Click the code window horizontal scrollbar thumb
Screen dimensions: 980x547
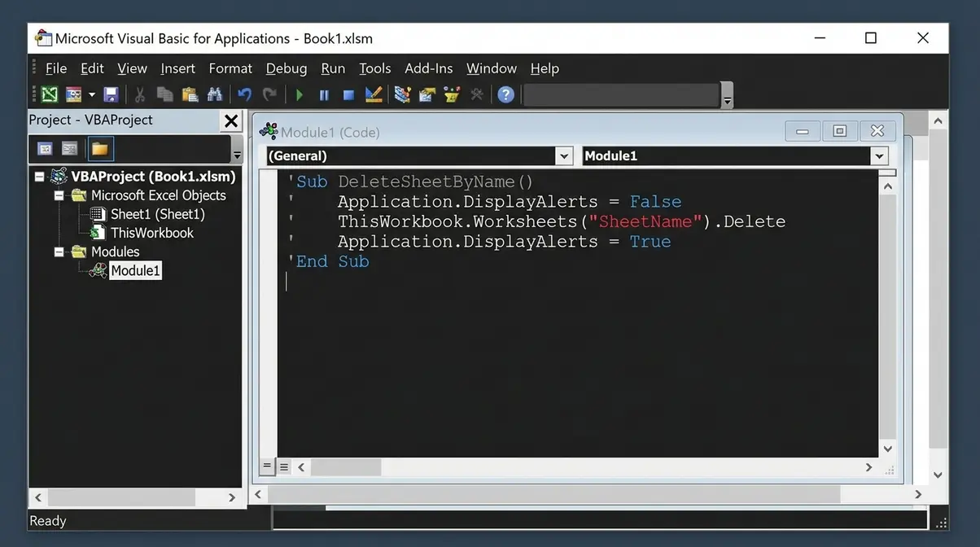click(x=346, y=467)
